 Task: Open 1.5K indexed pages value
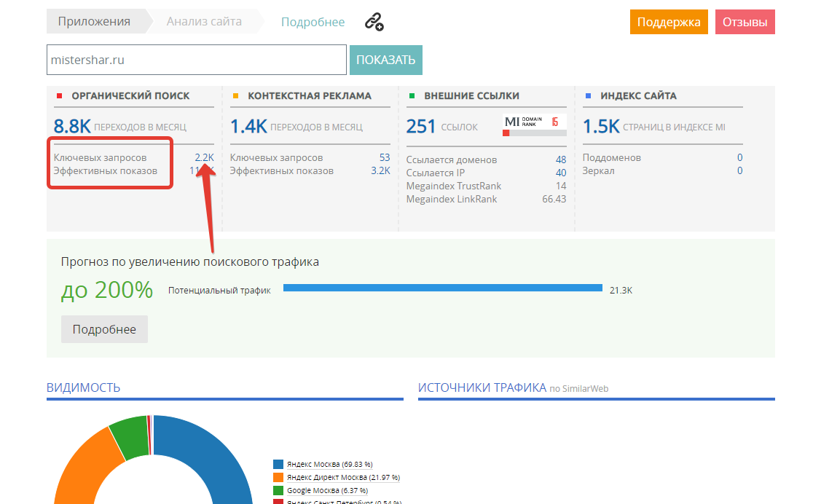[x=601, y=126]
